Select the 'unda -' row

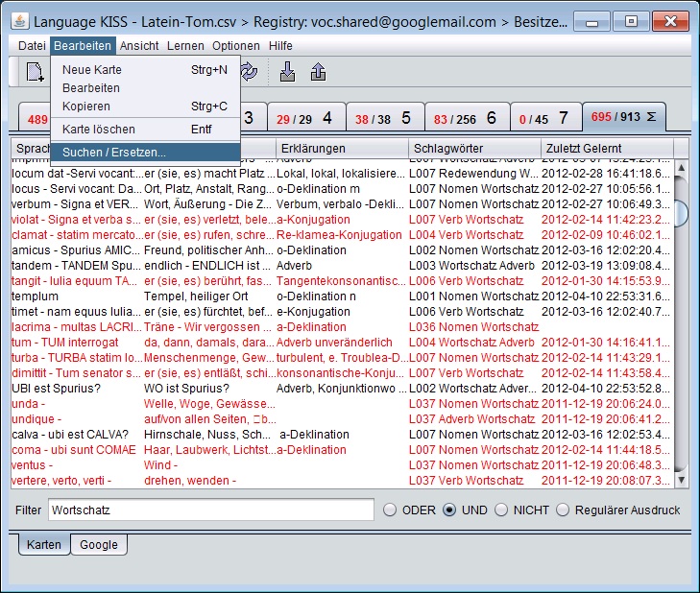point(342,404)
